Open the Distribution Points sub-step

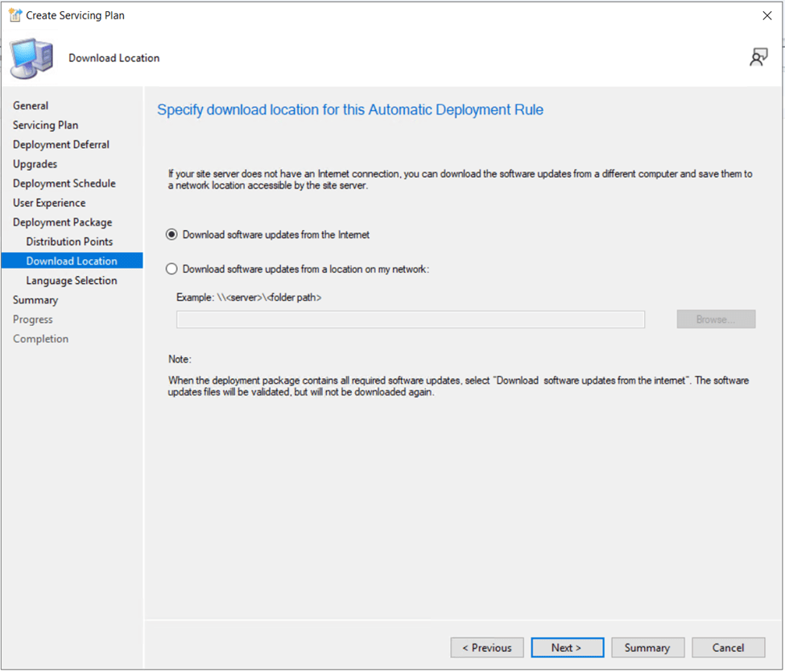[69, 241]
